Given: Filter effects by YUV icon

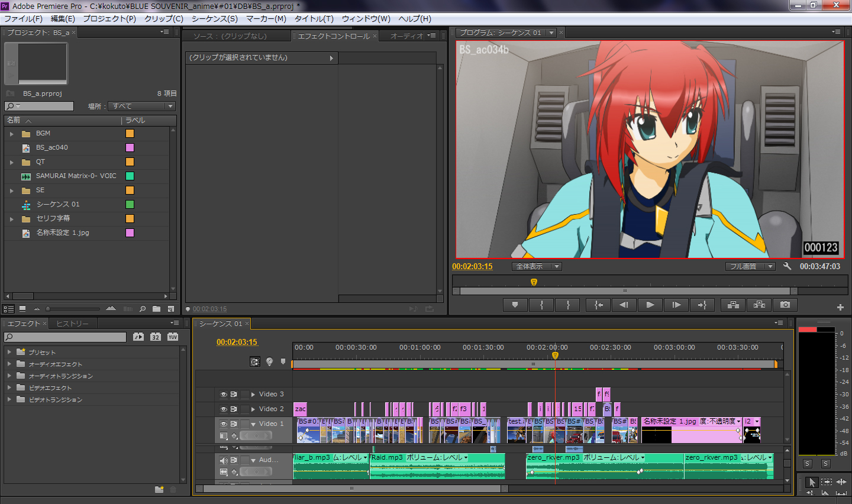Looking at the screenshot, I should (173, 337).
